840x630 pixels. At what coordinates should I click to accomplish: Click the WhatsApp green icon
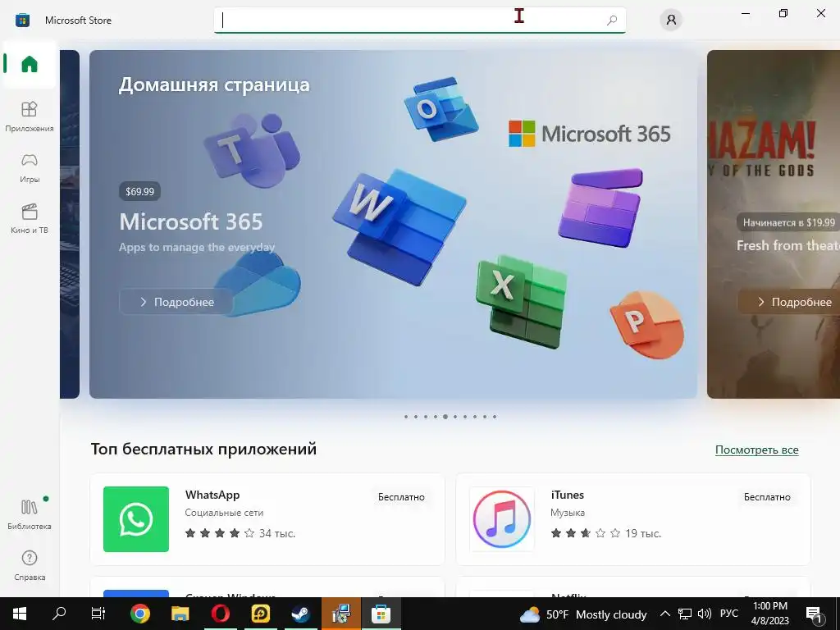click(x=136, y=519)
